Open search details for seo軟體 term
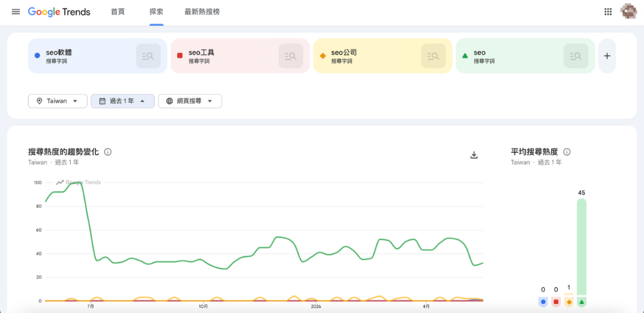 [148, 56]
